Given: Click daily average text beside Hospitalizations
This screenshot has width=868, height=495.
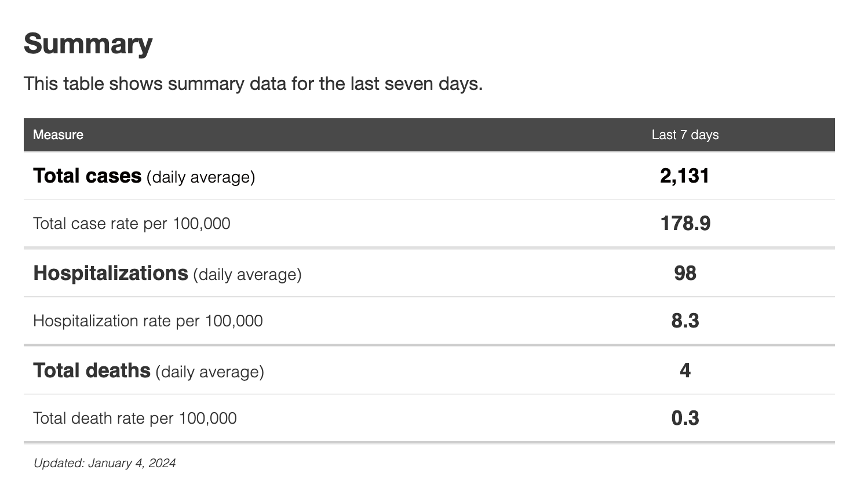Looking at the screenshot, I should (247, 275).
